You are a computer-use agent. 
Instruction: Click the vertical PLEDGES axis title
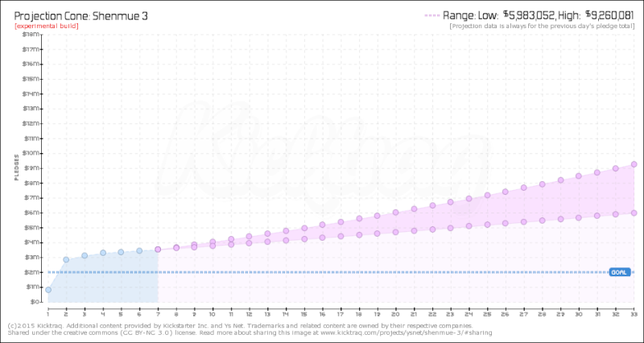pyautogui.click(x=17, y=167)
